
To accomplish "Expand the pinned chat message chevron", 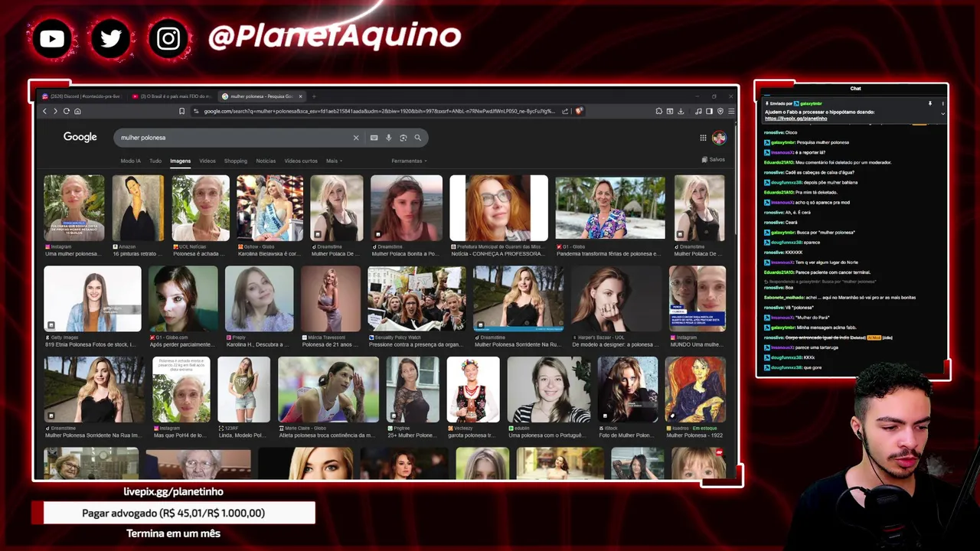I will 942,113.
